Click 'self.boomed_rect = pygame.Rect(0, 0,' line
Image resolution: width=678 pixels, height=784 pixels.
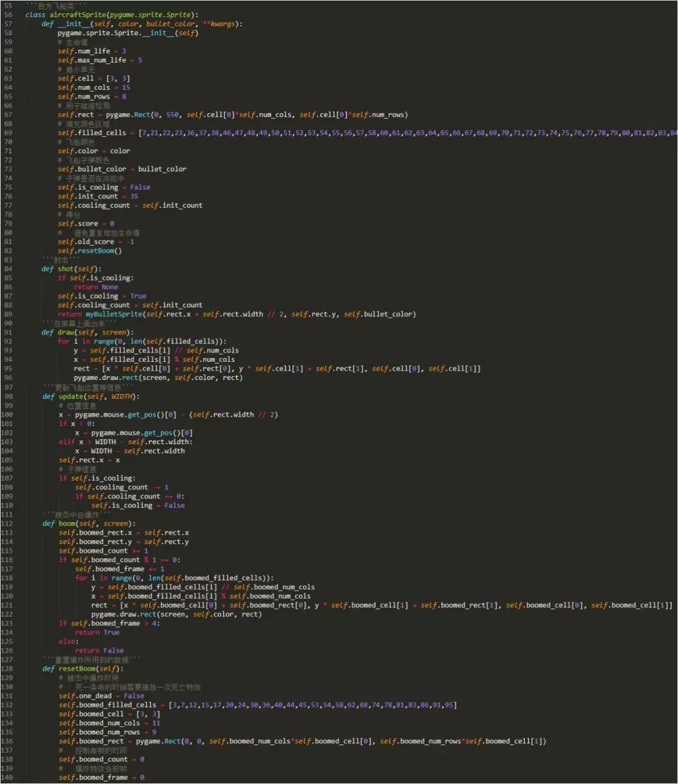[x=303, y=741]
